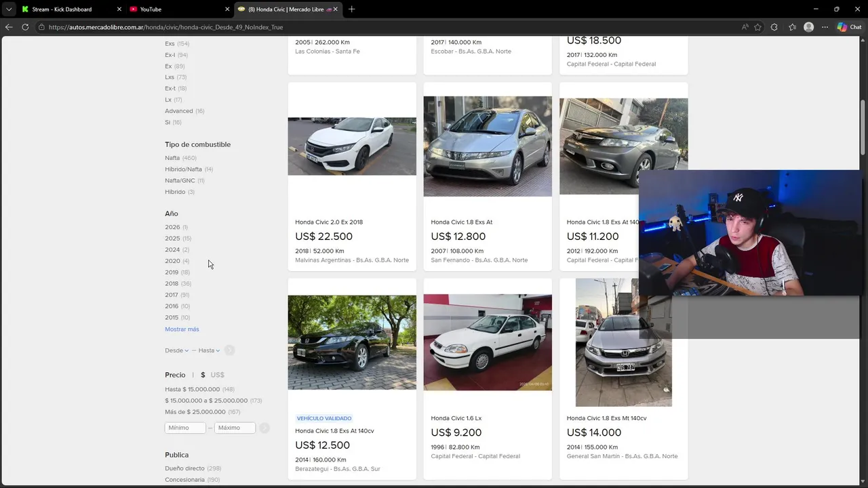This screenshot has width=868, height=488.
Task: Filter year by 2019
Action: [177, 272]
